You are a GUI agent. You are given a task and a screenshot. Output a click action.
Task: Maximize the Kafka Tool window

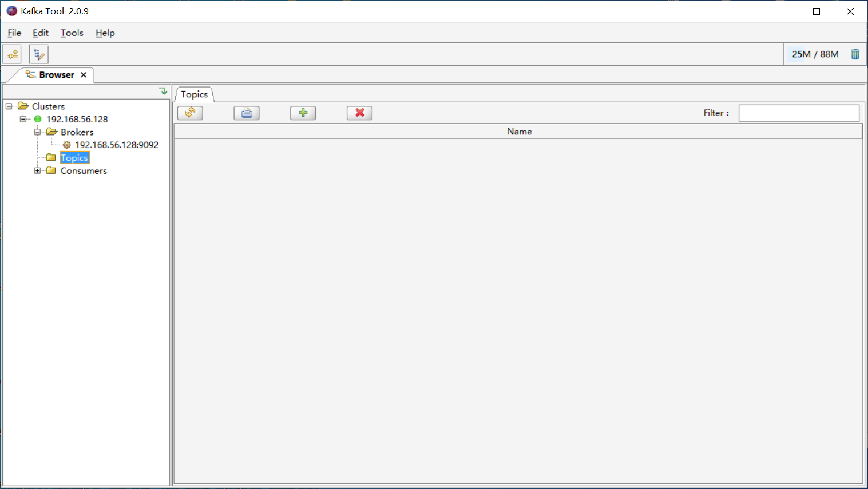[817, 11]
